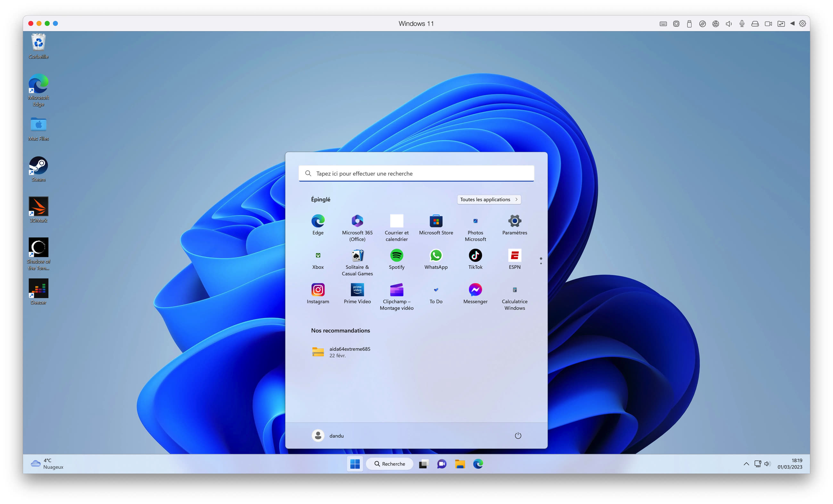Launch Clipchamp – Montage vidéo
The height and width of the screenshot is (504, 833).
tap(396, 294)
